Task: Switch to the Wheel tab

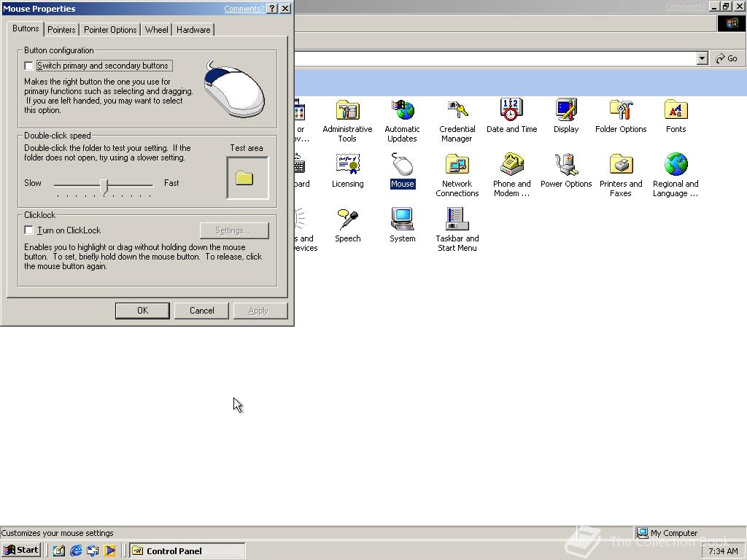Action: pyautogui.click(x=156, y=29)
